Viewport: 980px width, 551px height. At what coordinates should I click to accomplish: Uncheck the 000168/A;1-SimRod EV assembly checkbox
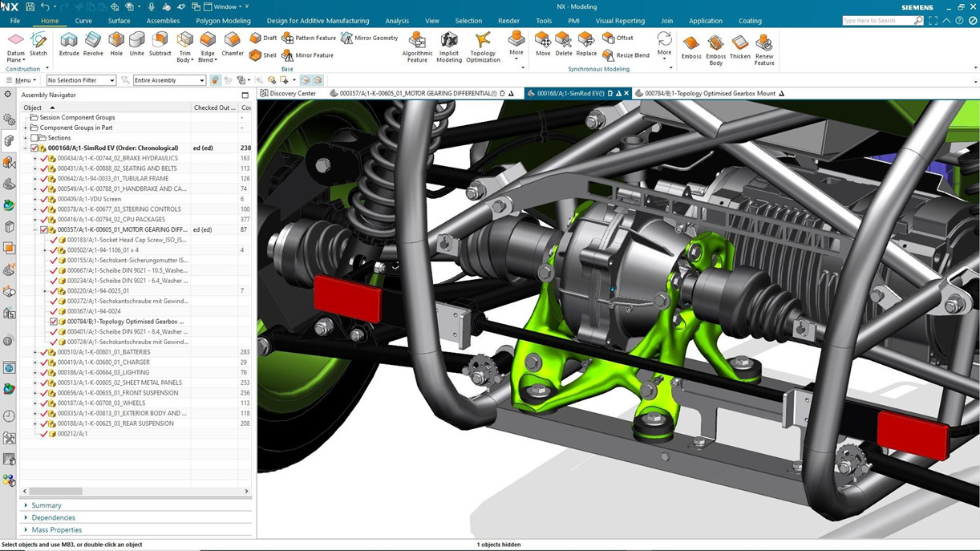tap(34, 148)
